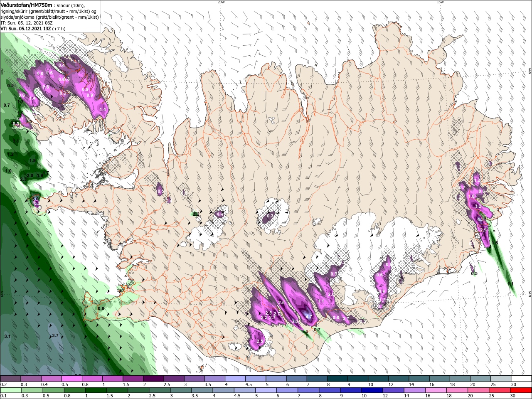Viewport: 532px width, 399px height.
Task: Click the 0.2 label in the upper legend row
Action: click(x=4, y=384)
